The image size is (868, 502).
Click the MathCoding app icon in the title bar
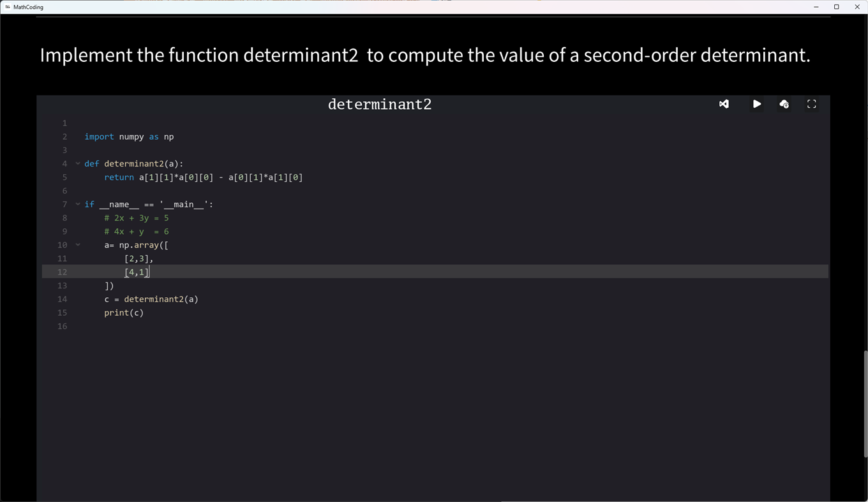pos(9,7)
